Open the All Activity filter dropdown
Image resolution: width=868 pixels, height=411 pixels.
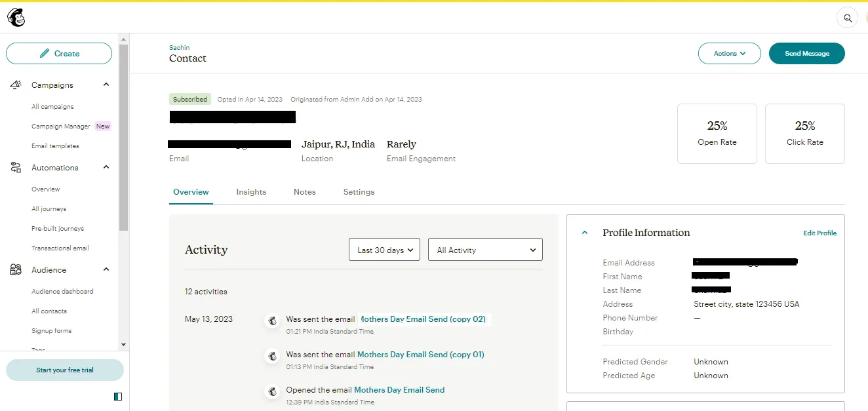click(x=485, y=250)
